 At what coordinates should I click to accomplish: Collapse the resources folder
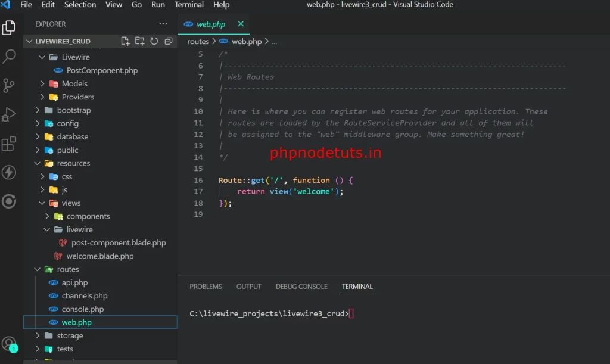[38, 163]
